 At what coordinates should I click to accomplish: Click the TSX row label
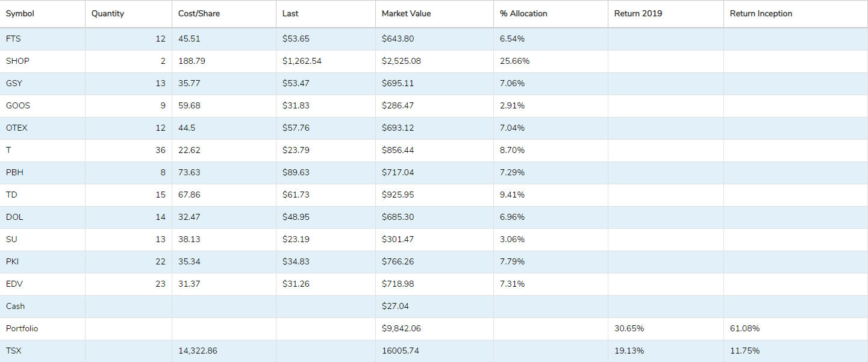[x=13, y=351]
